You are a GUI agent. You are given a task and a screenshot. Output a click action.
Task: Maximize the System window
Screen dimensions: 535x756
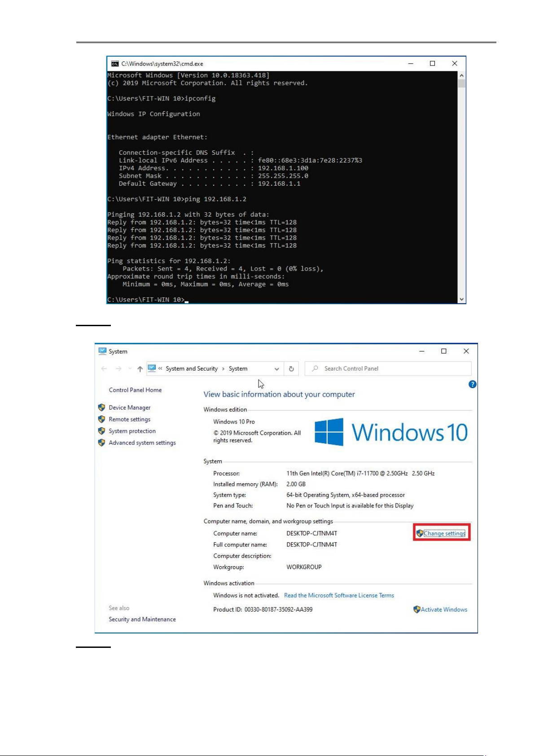(x=443, y=351)
